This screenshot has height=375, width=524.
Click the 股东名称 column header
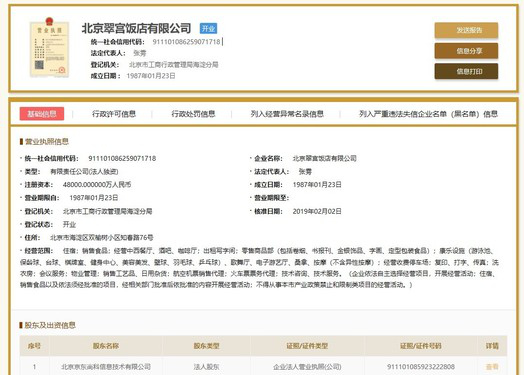click(106, 346)
